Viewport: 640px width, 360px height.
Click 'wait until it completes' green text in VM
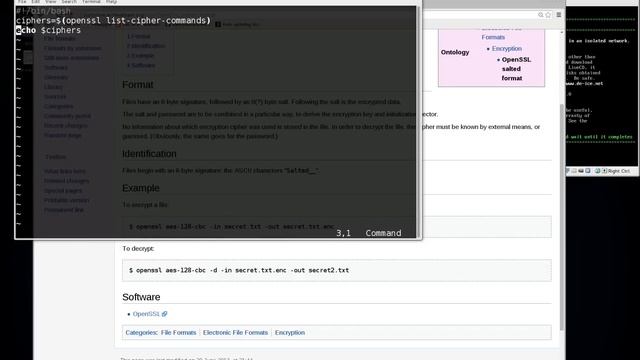[602, 137]
